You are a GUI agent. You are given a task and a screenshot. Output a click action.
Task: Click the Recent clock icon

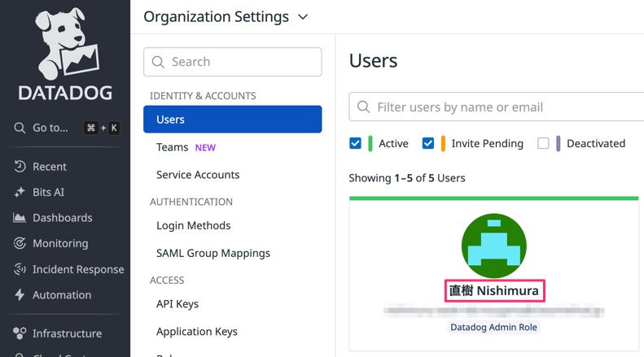[20, 166]
